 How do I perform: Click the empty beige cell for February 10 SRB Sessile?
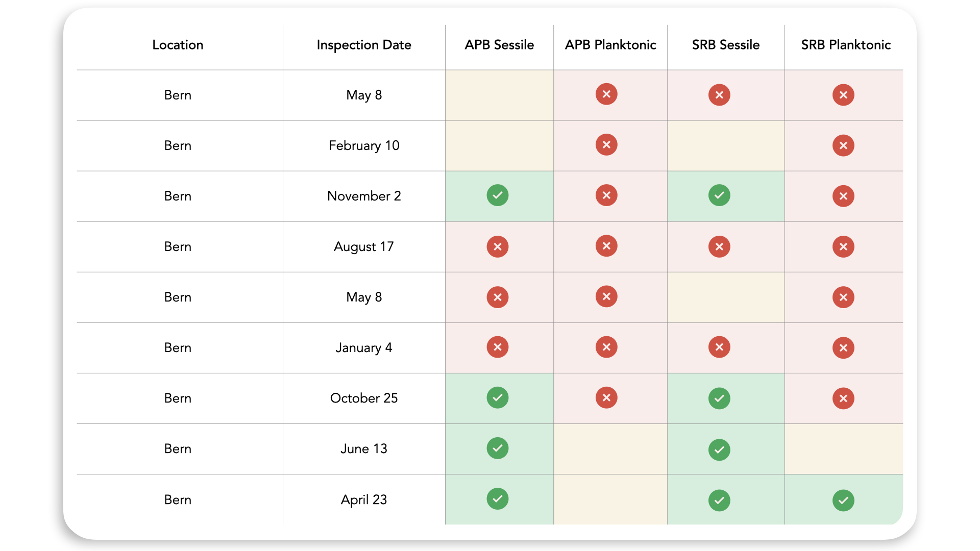click(x=725, y=145)
